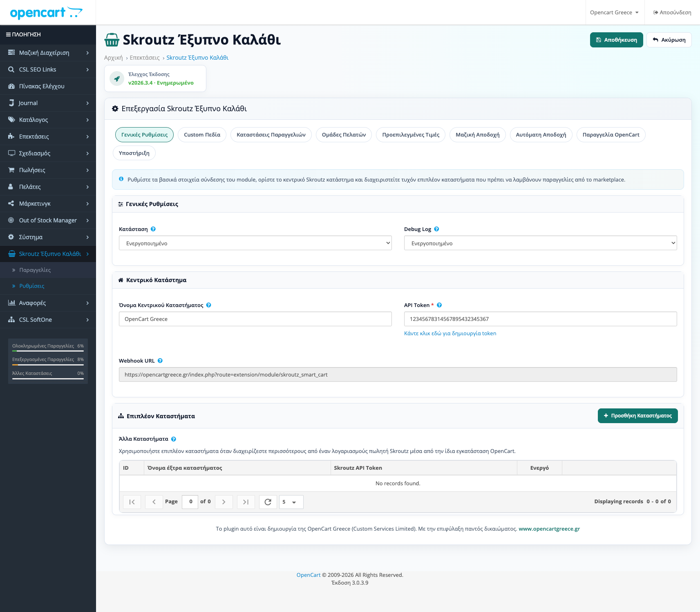Click the Πελάτες user icon
700x612 pixels.
[11, 187]
